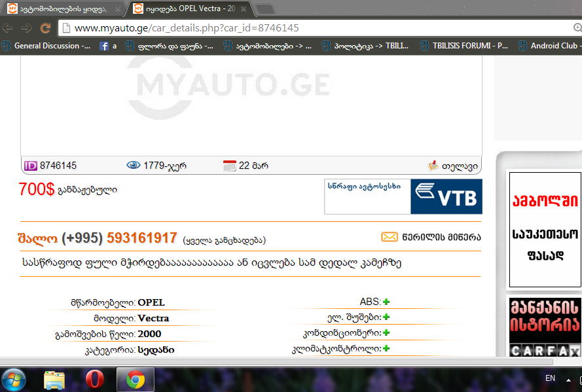This screenshot has height=392, width=582.
Task: Open the Windows Start menu
Action: [x=14, y=380]
